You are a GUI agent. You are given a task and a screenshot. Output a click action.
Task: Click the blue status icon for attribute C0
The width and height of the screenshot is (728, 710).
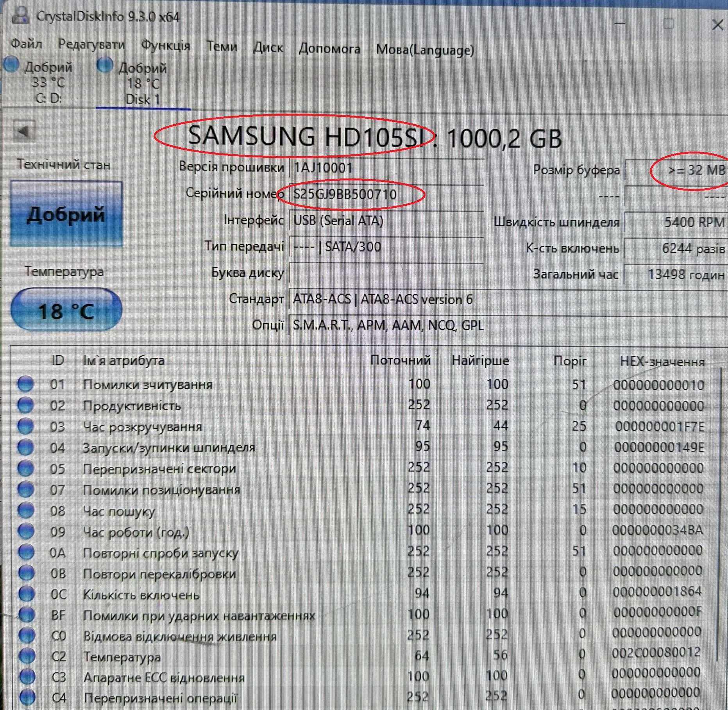point(27,636)
